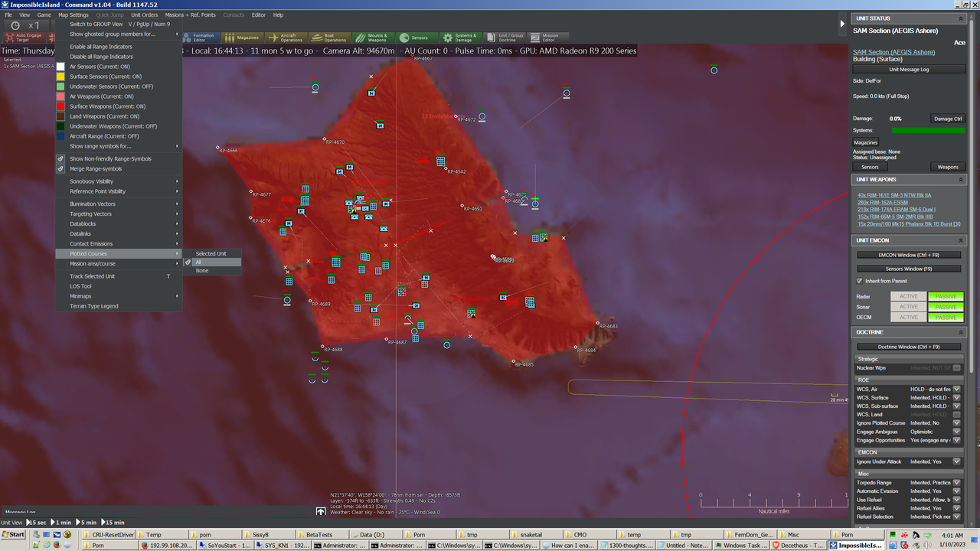Image resolution: width=980 pixels, height=551 pixels.
Task: Open Unit / Group Doctrine toolbar button
Action: pos(505,37)
